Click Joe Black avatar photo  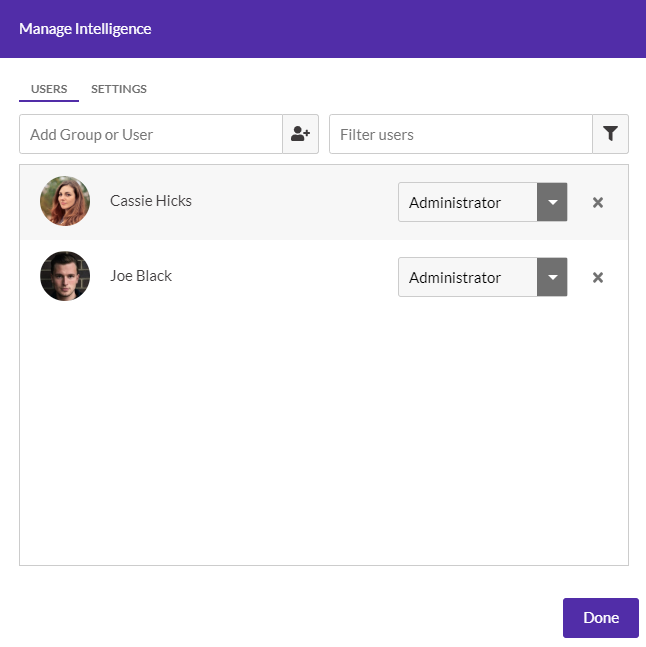65,276
